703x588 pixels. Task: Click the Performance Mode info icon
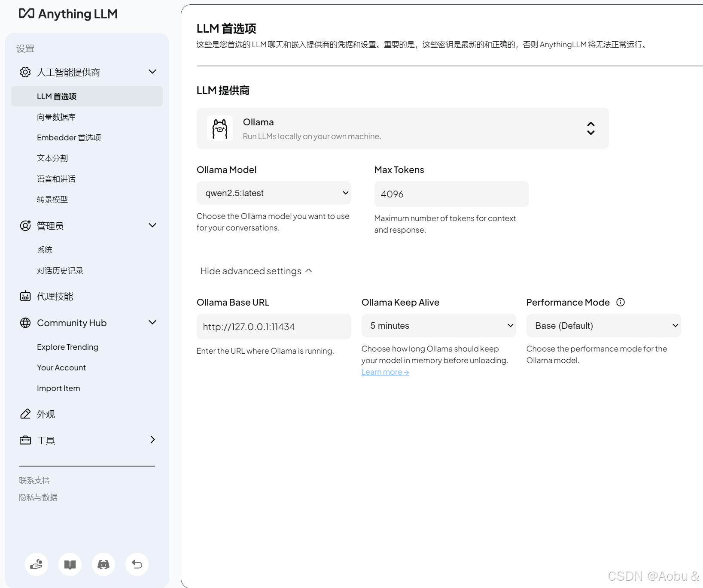coord(621,302)
